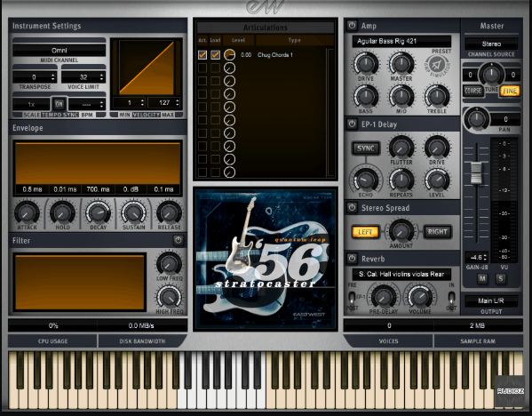This screenshot has height=416, width=532.
Task: Select the FINE tune button
Action: 510,91
